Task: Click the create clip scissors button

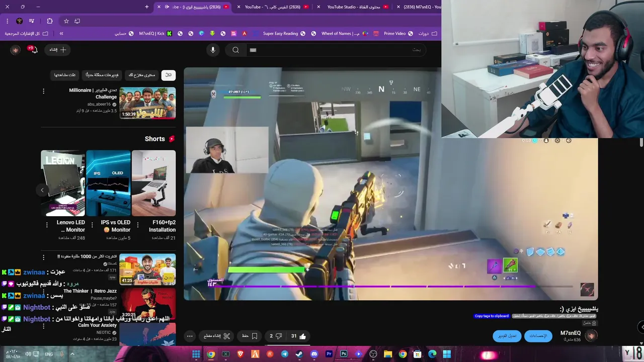Action: [x=217, y=336]
